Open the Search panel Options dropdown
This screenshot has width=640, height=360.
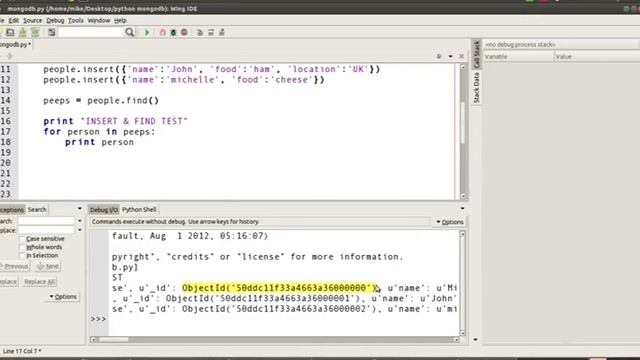(x=63, y=297)
